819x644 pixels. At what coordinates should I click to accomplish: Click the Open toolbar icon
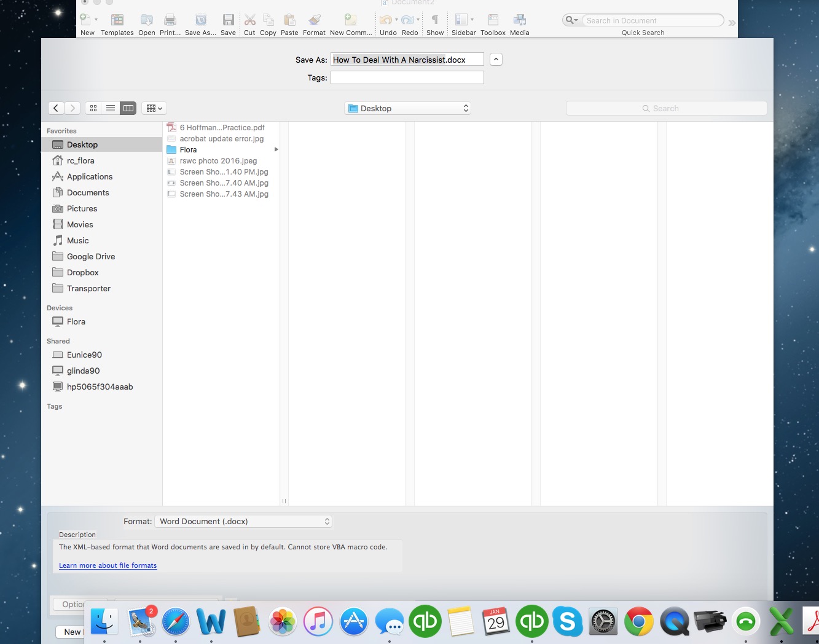[146, 20]
